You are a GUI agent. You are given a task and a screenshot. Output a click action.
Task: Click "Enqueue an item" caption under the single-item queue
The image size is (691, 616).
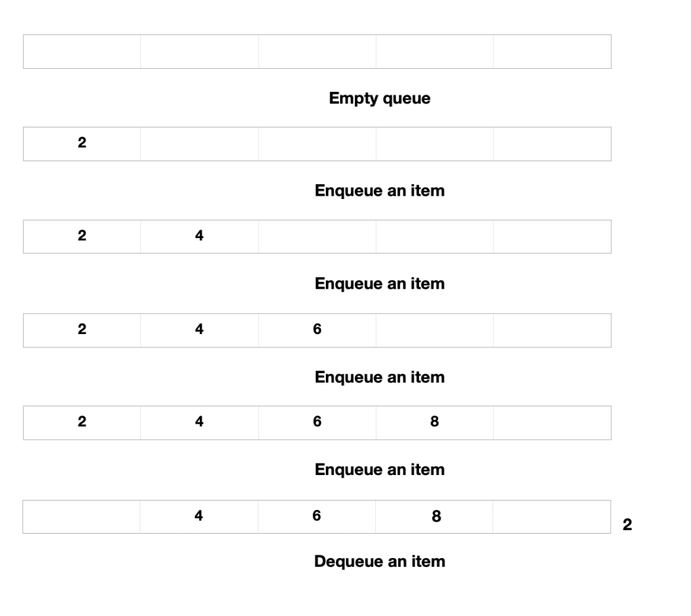click(x=379, y=191)
